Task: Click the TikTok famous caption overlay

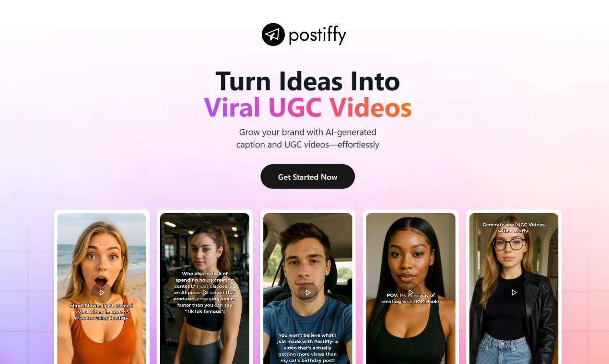Action: pyautogui.click(x=205, y=293)
